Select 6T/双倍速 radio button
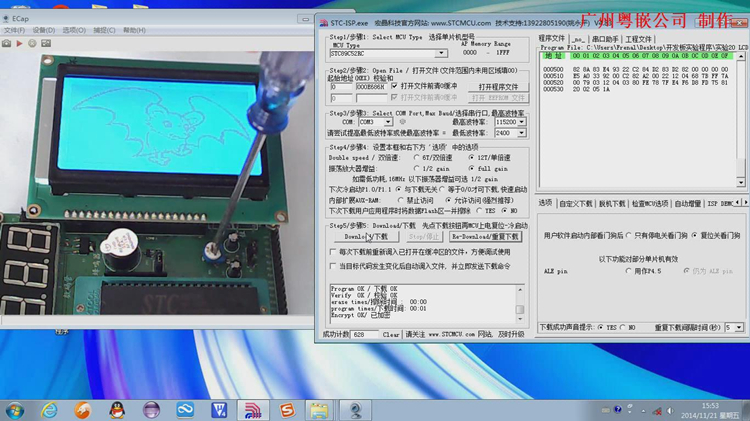Image resolution: width=750 pixels, height=421 pixels. tap(417, 157)
